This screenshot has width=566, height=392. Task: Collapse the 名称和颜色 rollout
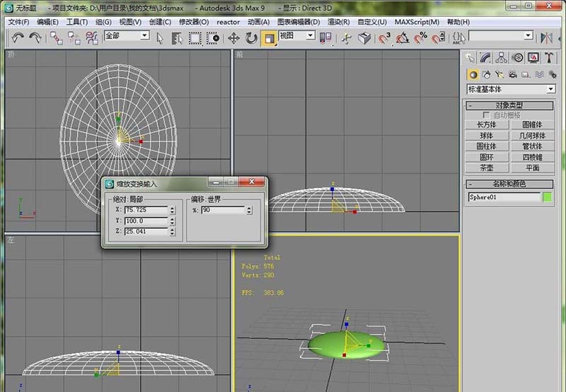tap(511, 184)
